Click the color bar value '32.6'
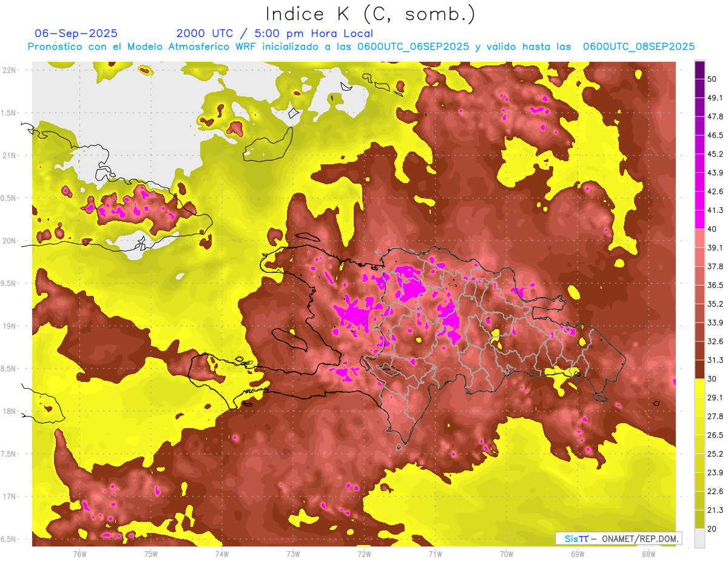Image resolution: width=728 pixels, height=562 pixels. coord(715,341)
